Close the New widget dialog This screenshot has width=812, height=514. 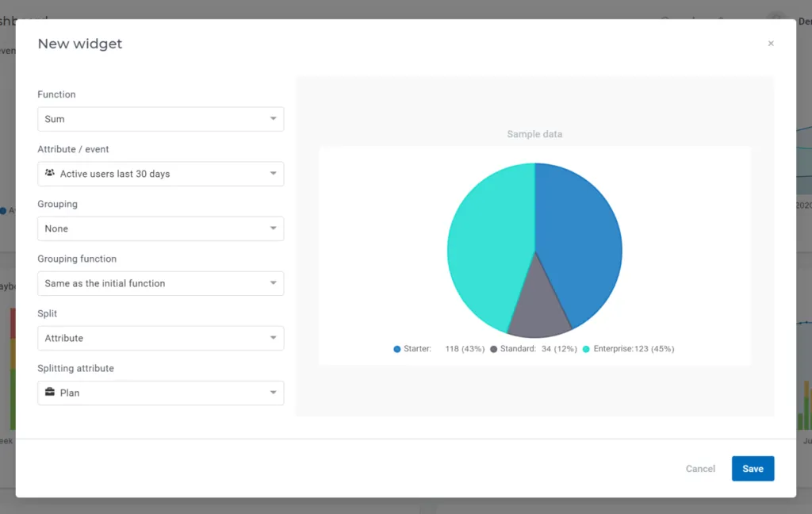coord(771,44)
